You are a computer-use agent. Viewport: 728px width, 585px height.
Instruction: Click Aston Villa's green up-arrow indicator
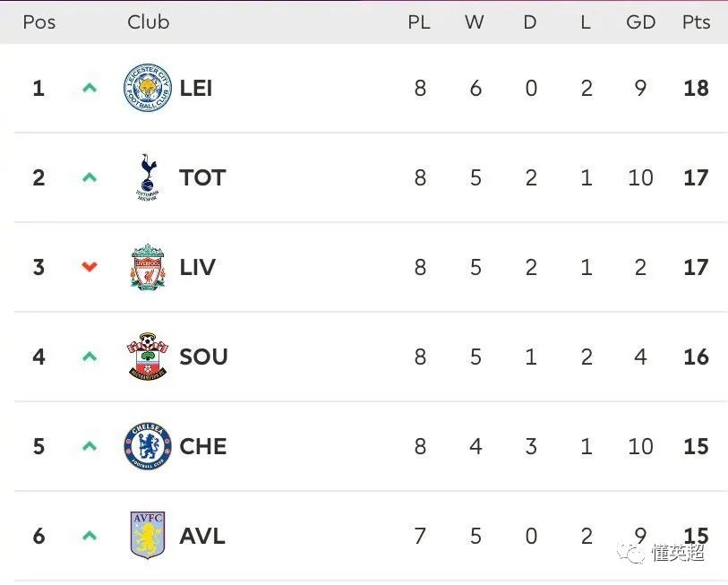pos(90,536)
